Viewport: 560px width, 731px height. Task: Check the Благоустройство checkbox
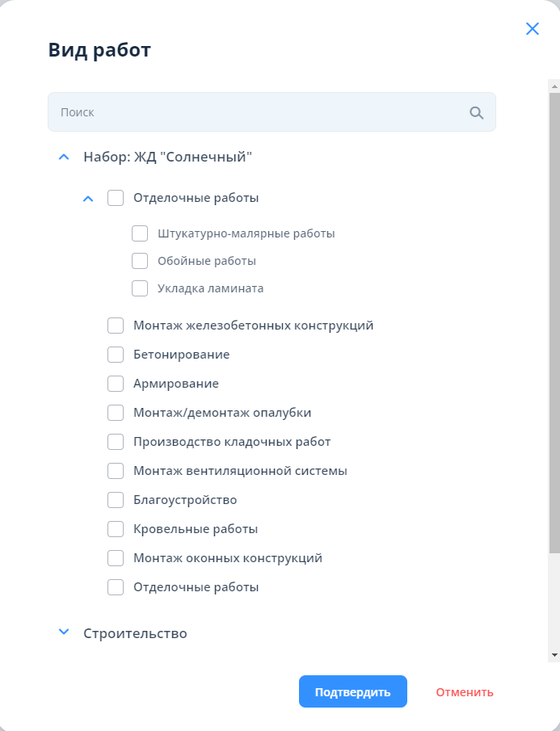click(116, 500)
